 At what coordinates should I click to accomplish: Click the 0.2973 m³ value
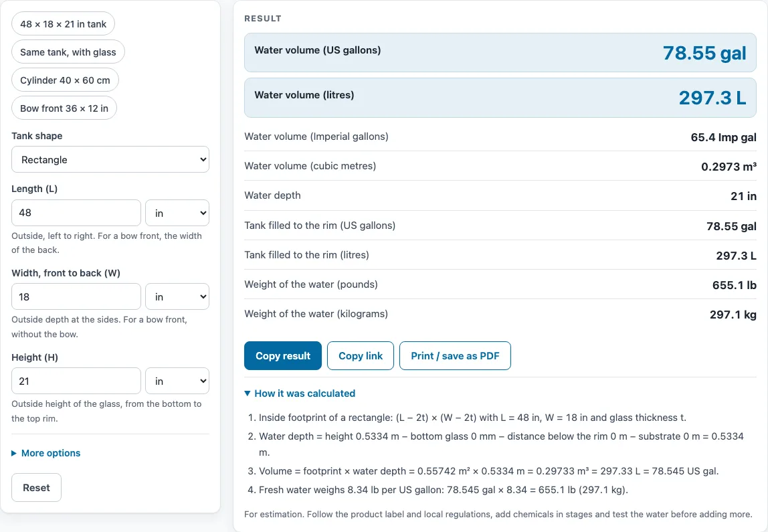pos(729,167)
